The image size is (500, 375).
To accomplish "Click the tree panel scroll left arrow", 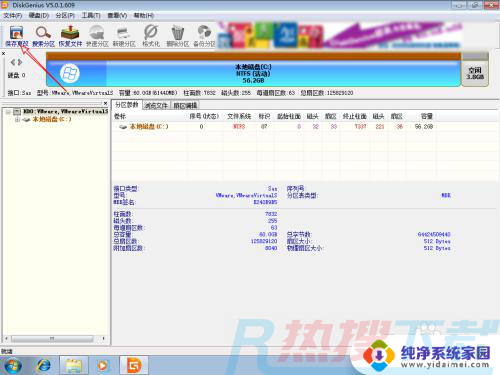I will [6, 339].
